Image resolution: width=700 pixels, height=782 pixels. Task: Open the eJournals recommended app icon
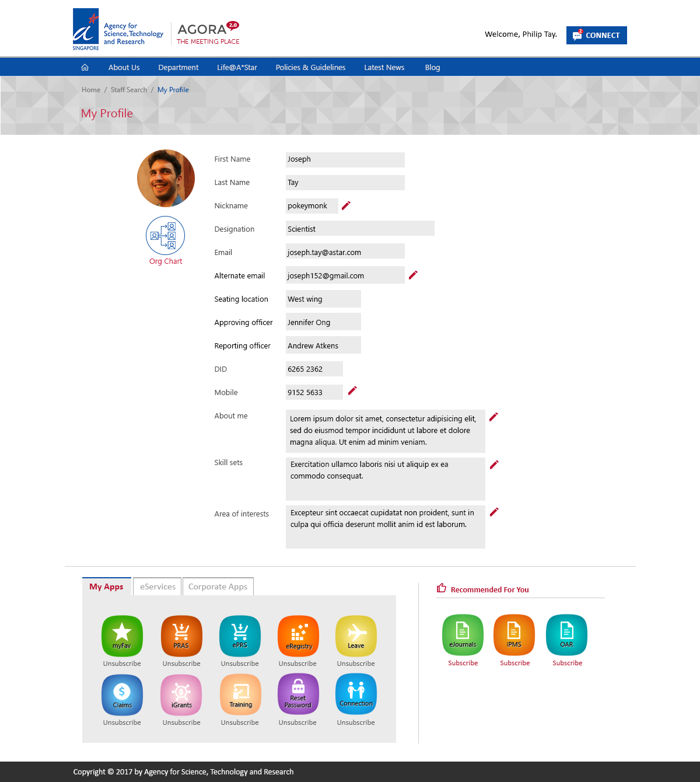point(463,634)
